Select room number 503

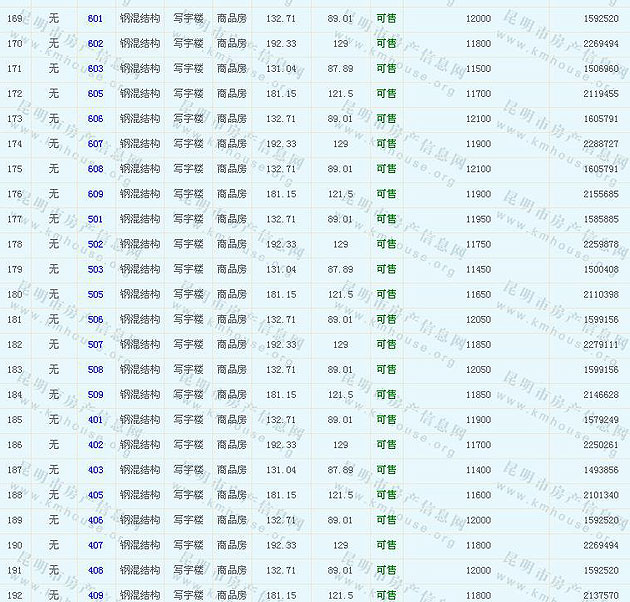[x=95, y=270]
